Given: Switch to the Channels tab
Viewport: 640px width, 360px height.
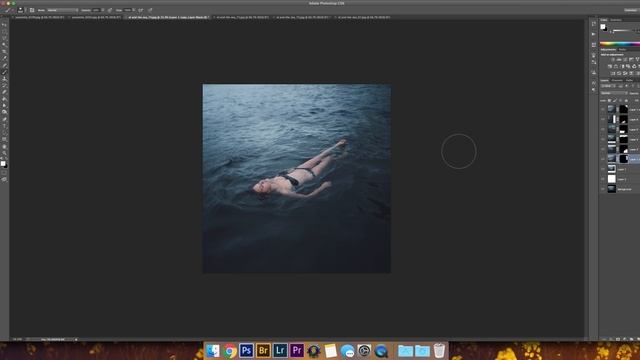Looking at the screenshot, I should pos(617,80).
